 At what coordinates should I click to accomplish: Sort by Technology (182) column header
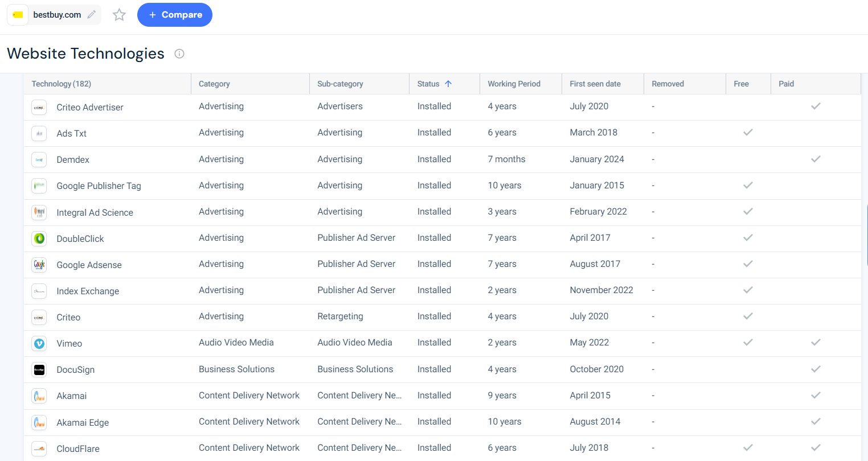(x=62, y=84)
